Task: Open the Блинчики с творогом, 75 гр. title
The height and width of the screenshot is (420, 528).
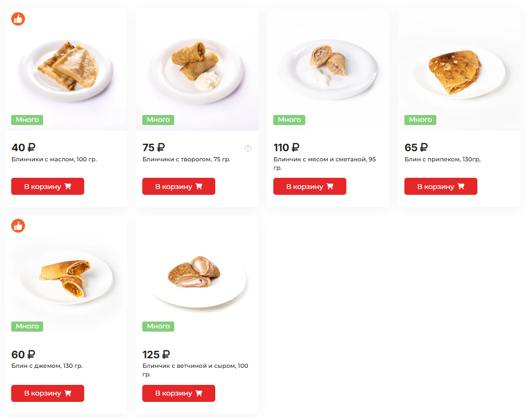Action: (x=186, y=159)
